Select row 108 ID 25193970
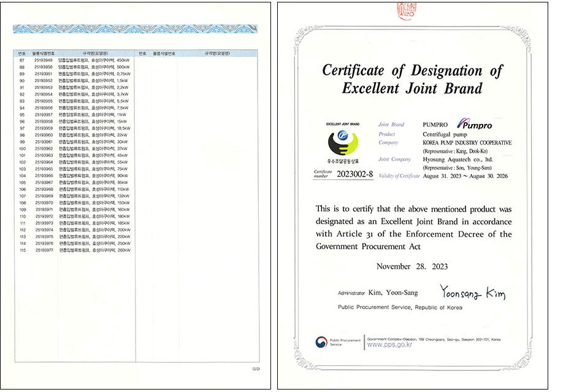This screenshot has height=392, width=574. [x=44, y=202]
